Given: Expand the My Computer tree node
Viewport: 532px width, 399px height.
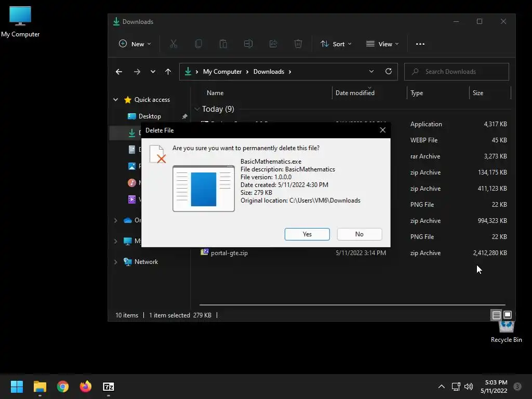Looking at the screenshot, I should 116,241.
